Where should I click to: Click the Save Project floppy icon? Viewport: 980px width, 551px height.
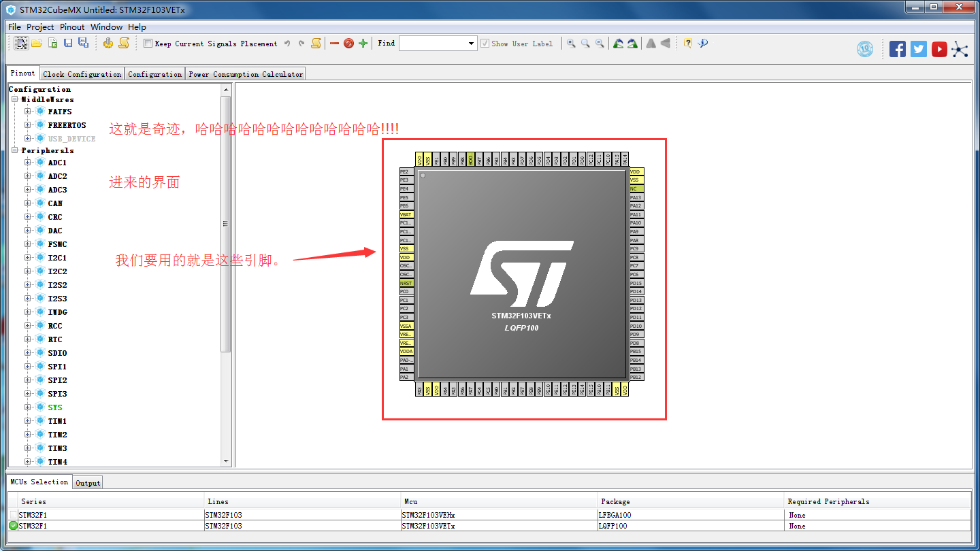tap(68, 44)
